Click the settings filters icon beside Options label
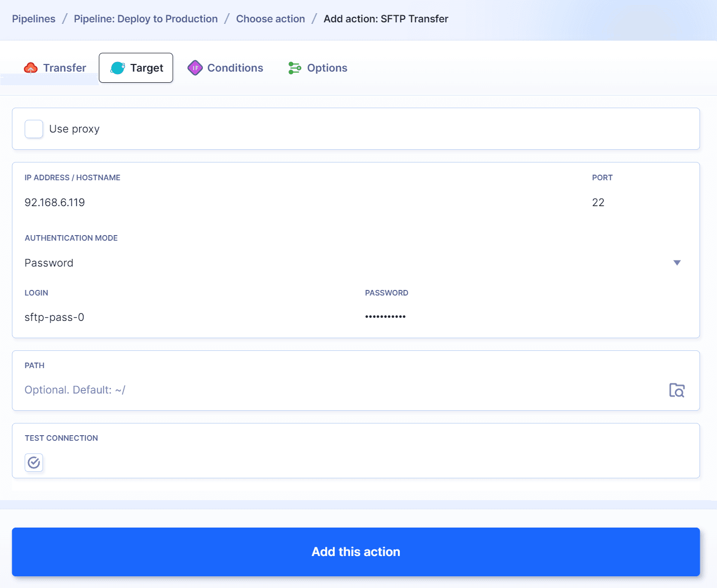 click(x=294, y=67)
